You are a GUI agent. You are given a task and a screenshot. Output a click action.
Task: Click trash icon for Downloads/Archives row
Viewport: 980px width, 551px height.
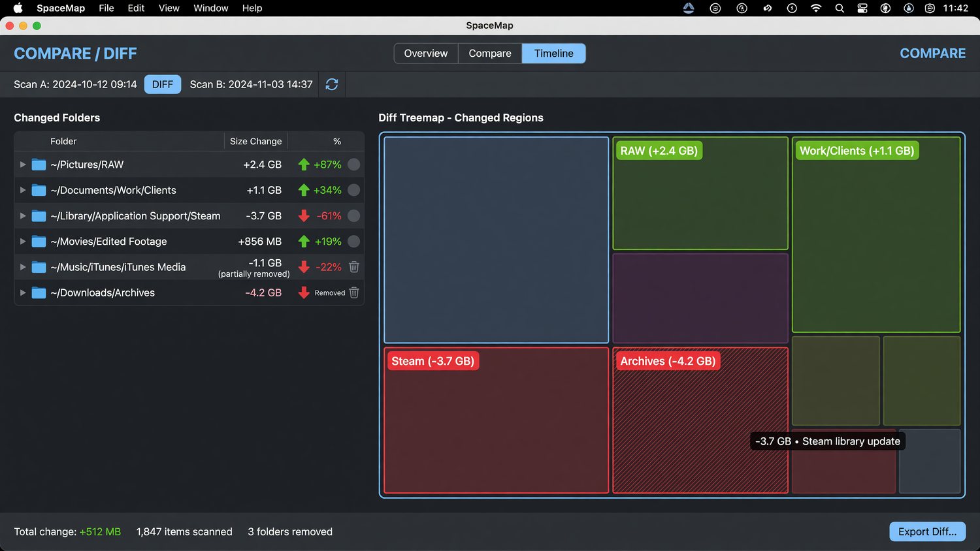click(354, 292)
